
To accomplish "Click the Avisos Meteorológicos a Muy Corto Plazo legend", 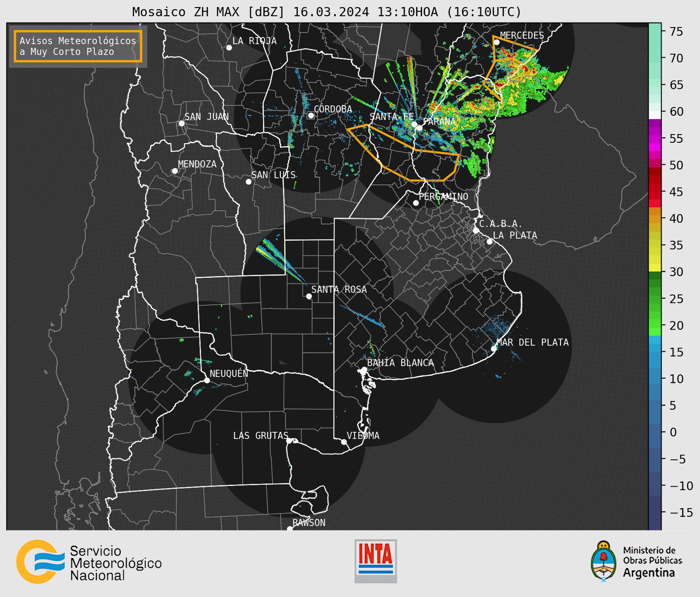I will pos(78,46).
